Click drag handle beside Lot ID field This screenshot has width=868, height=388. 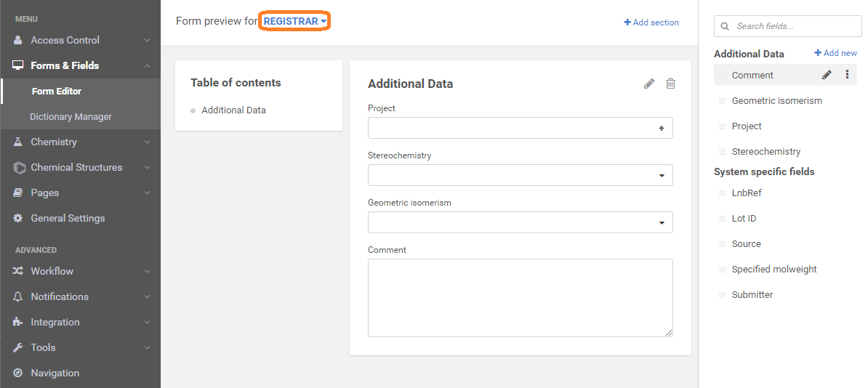pyautogui.click(x=722, y=219)
